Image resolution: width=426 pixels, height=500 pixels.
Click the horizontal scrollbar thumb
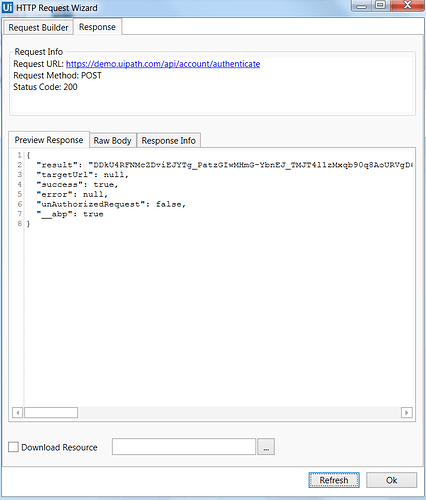(51, 413)
